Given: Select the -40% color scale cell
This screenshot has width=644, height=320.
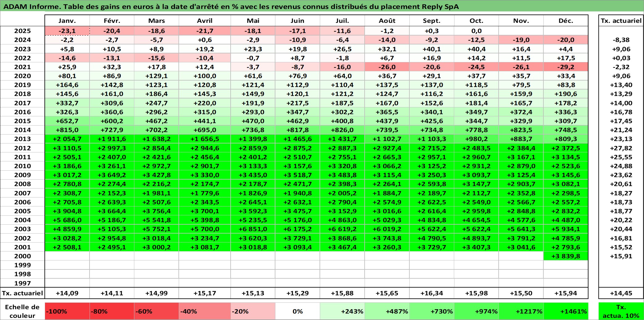Looking at the screenshot, I should pos(205,311).
